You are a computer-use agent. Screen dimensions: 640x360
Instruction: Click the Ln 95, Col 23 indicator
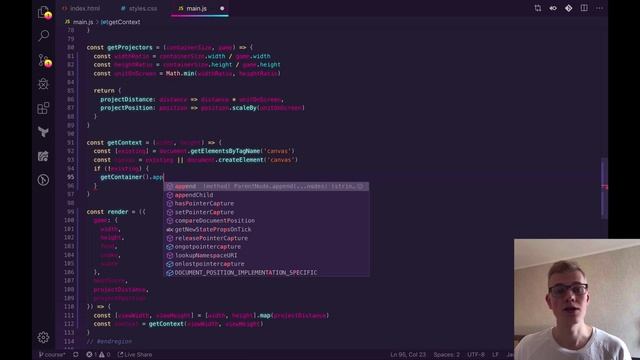[x=408, y=355]
